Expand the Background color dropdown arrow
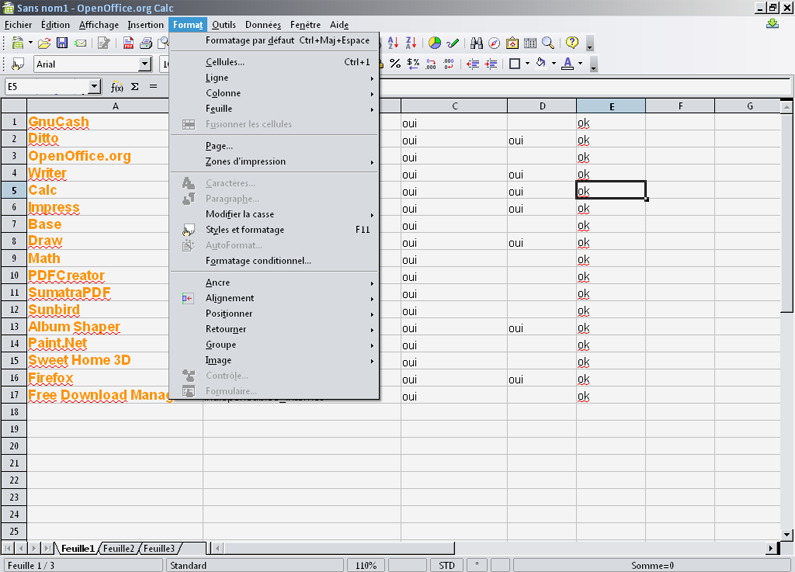The height and width of the screenshot is (572, 795). (x=554, y=64)
